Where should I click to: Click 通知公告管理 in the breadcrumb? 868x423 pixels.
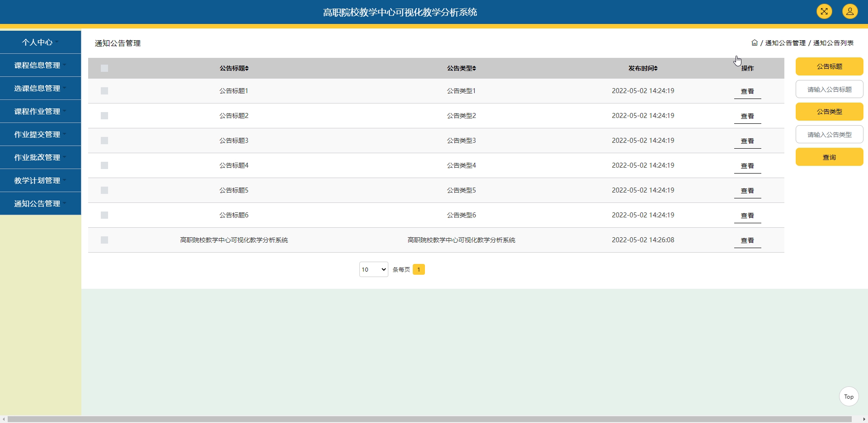(x=785, y=43)
